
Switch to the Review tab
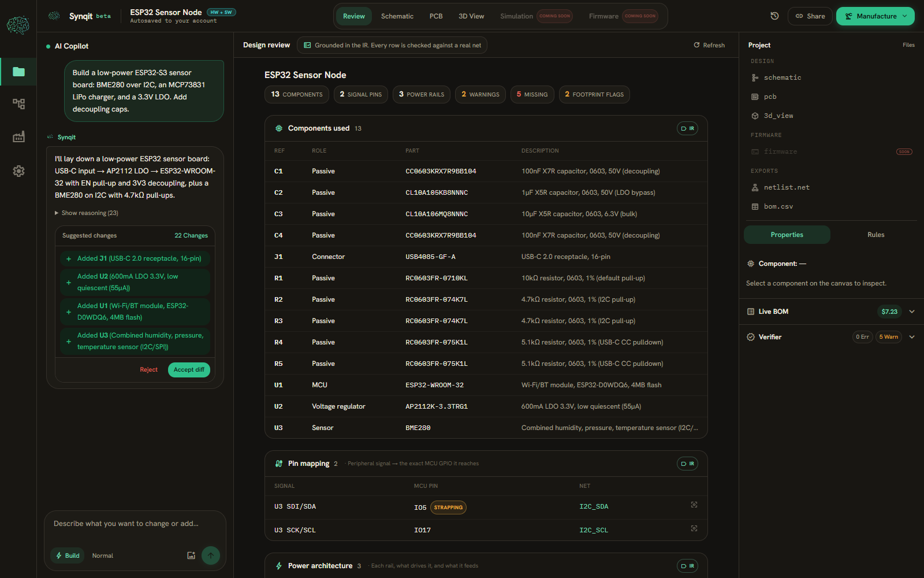(354, 16)
